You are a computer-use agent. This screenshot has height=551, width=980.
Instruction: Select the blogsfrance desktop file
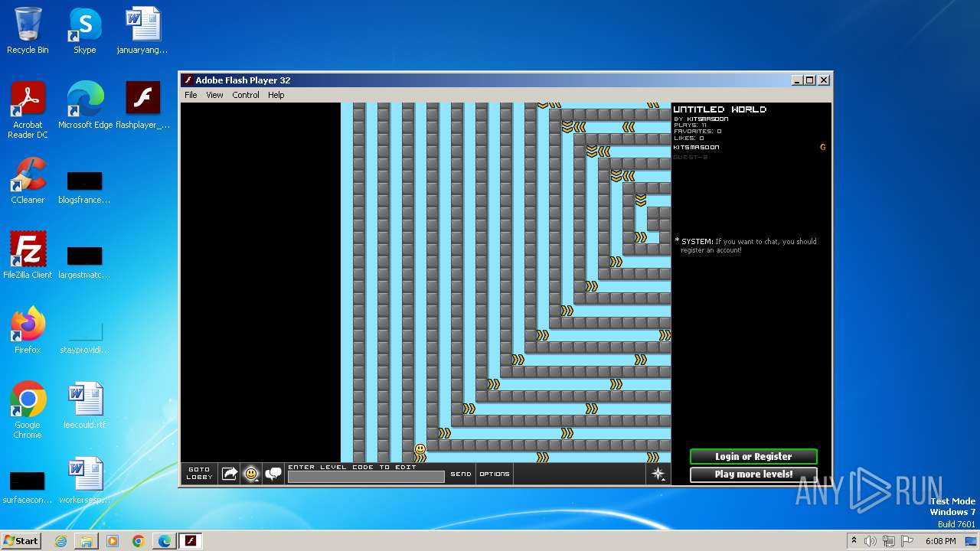tap(84, 187)
